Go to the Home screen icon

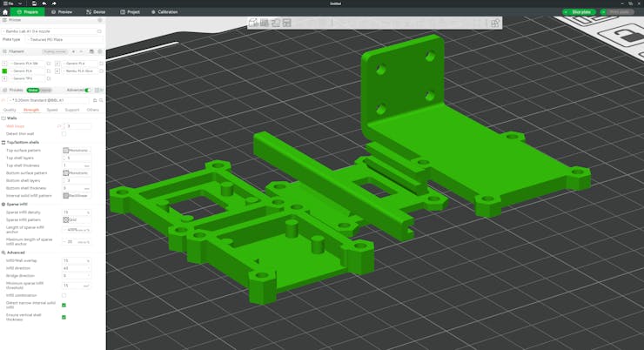[5, 12]
